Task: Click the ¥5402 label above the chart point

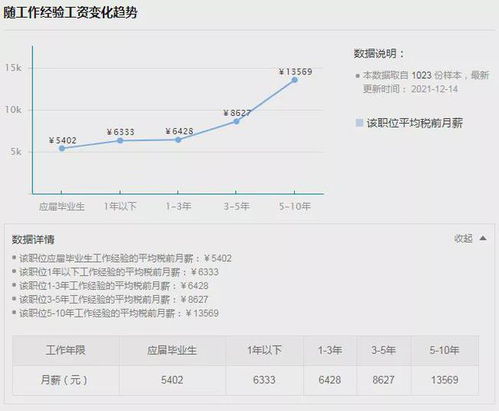Action: click(63, 140)
